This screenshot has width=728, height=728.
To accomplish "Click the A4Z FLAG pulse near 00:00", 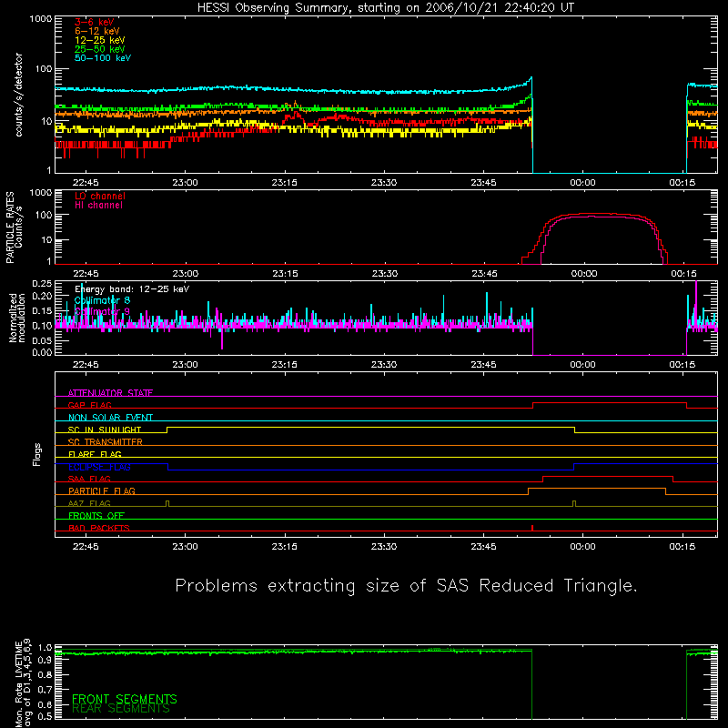I will coord(574,504).
